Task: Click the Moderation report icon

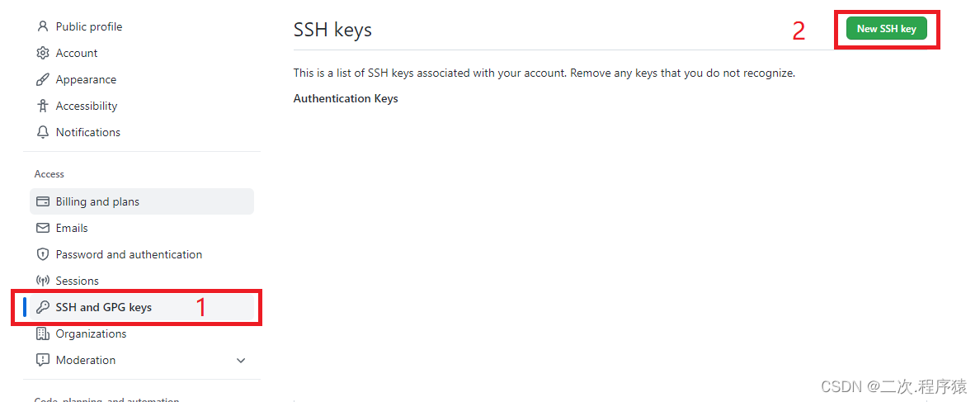Action: tap(43, 360)
